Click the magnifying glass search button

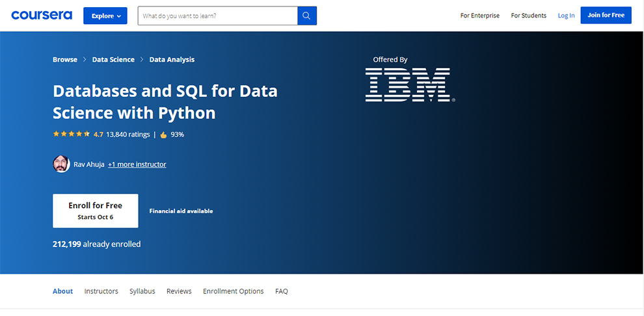tap(307, 16)
